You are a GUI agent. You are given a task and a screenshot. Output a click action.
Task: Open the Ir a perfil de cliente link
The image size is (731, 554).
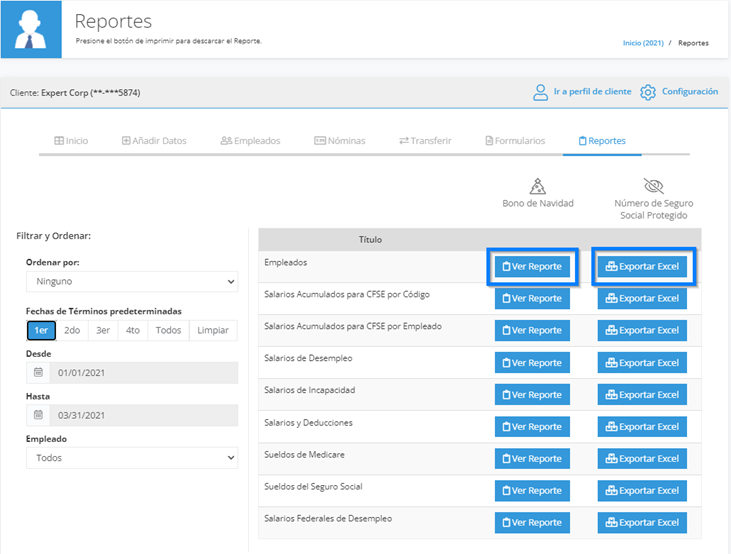click(592, 91)
